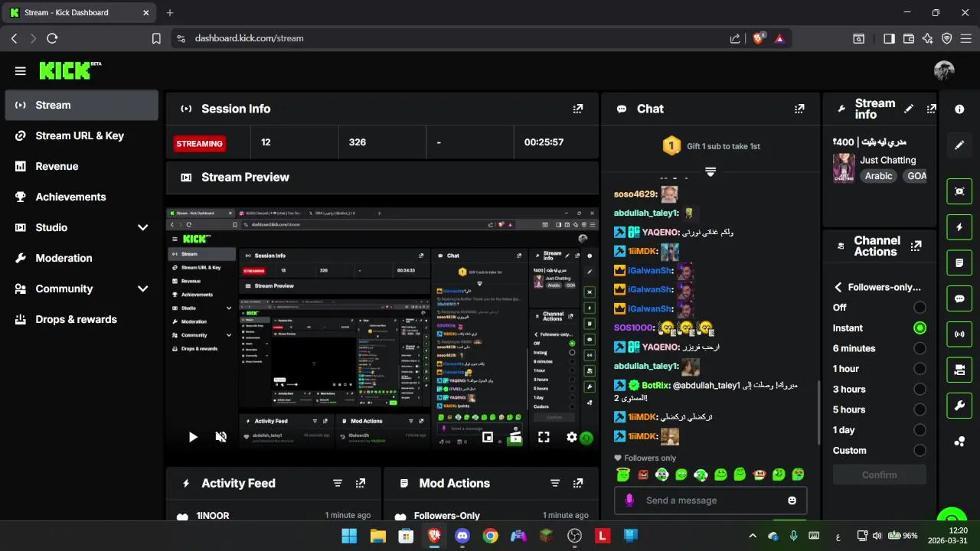980x551 pixels.
Task: Pop out the Session Info panel
Action: [x=578, y=109]
